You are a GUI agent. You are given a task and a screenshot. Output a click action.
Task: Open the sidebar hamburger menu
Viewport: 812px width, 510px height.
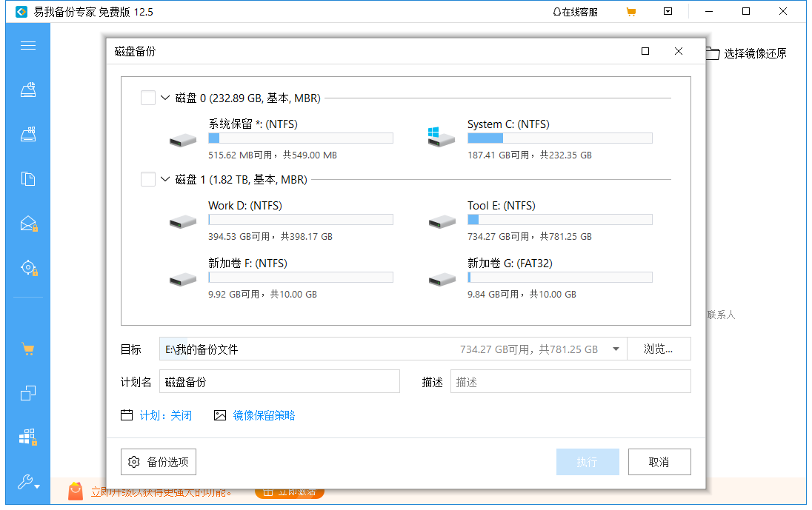(x=28, y=45)
